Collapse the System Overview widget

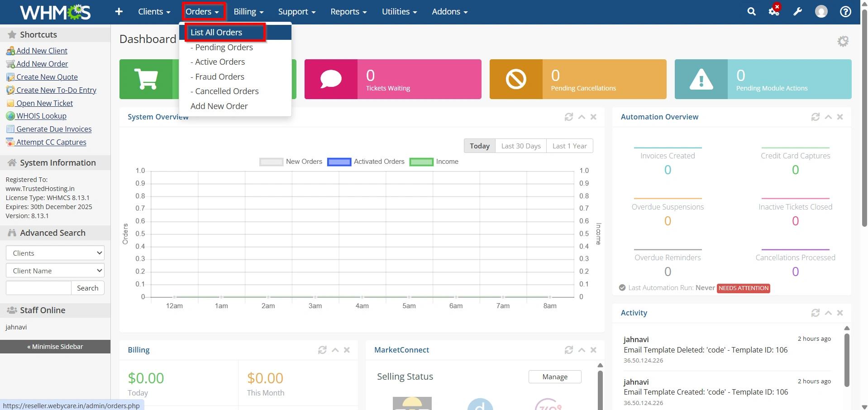point(582,117)
